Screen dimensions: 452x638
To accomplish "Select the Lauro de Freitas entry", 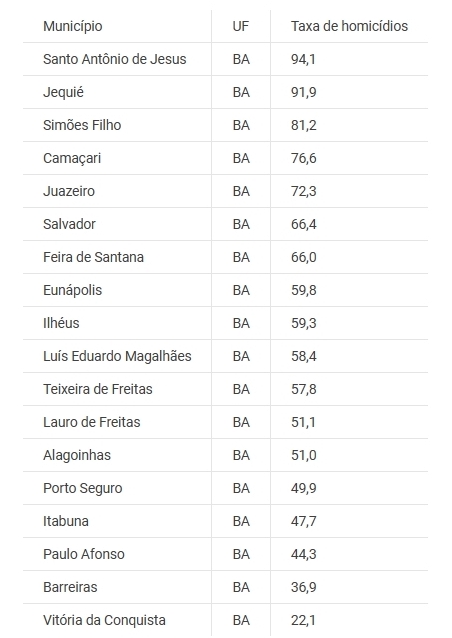I will click(x=92, y=422).
